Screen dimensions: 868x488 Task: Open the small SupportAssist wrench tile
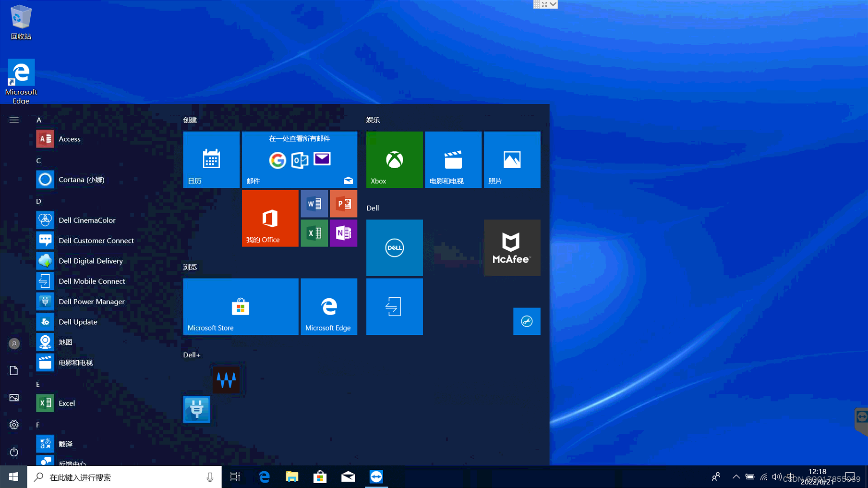(527, 321)
